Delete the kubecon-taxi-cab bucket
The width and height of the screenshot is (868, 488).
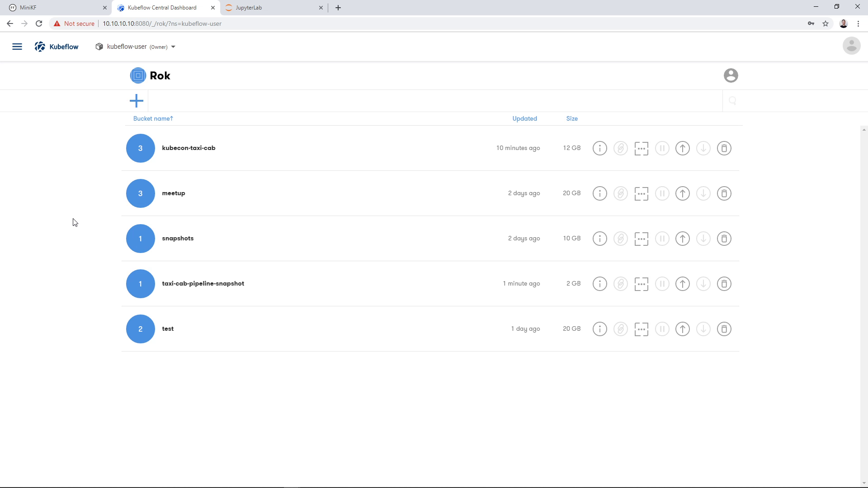pos(724,148)
